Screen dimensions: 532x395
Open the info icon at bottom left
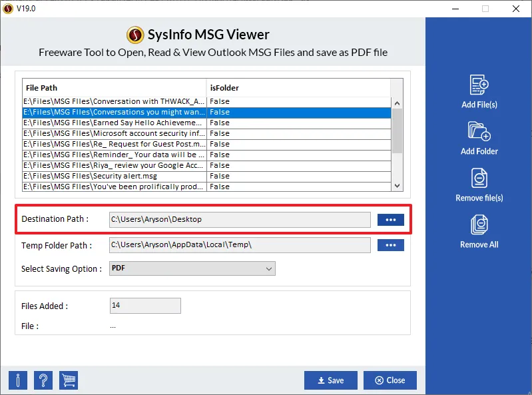18,380
